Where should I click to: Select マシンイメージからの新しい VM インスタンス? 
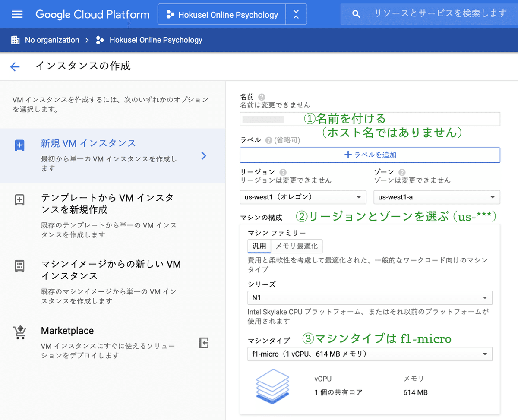[x=112, y=282]
